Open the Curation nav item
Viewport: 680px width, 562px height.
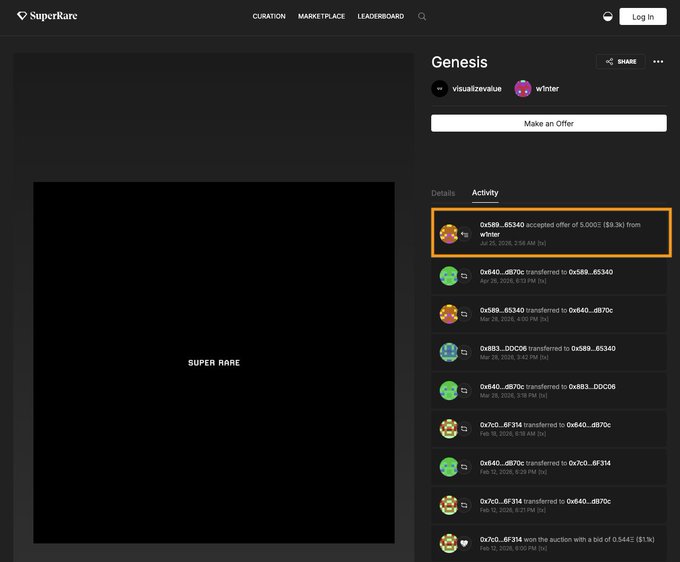click(x=269, y=16)
